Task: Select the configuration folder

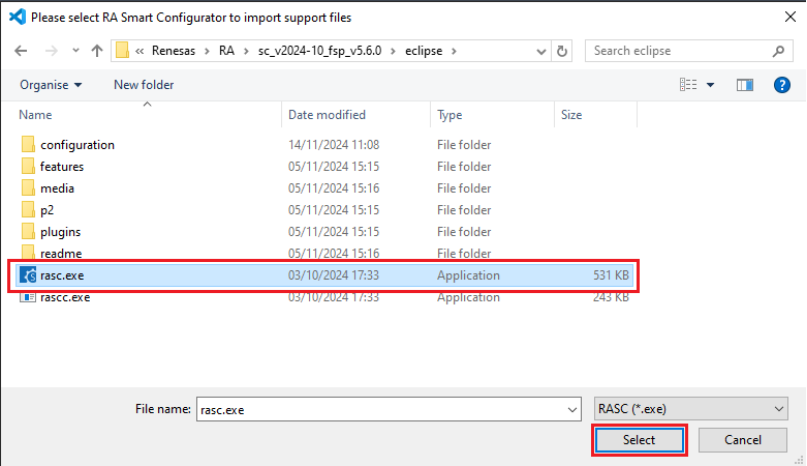Action: click(77, 145)
